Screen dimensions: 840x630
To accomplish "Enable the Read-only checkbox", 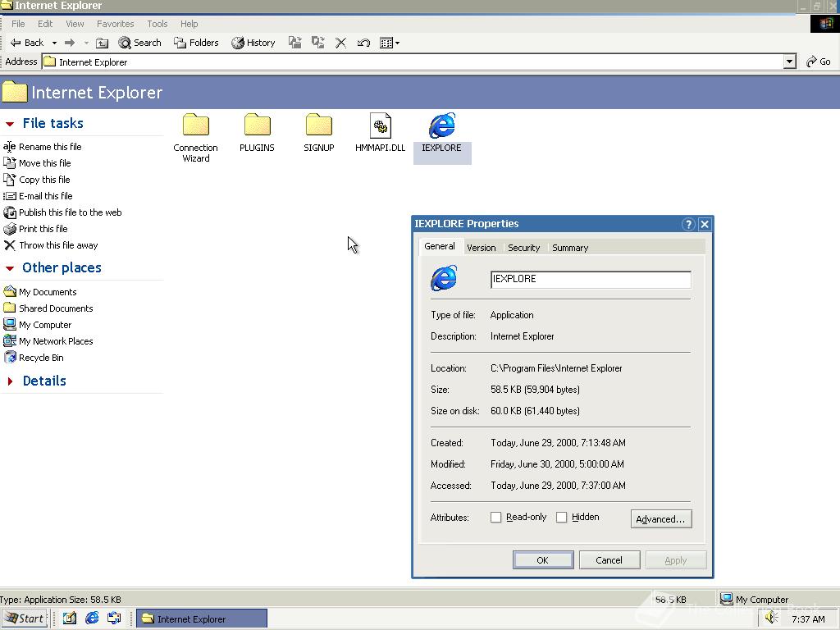I will point(496,518).
